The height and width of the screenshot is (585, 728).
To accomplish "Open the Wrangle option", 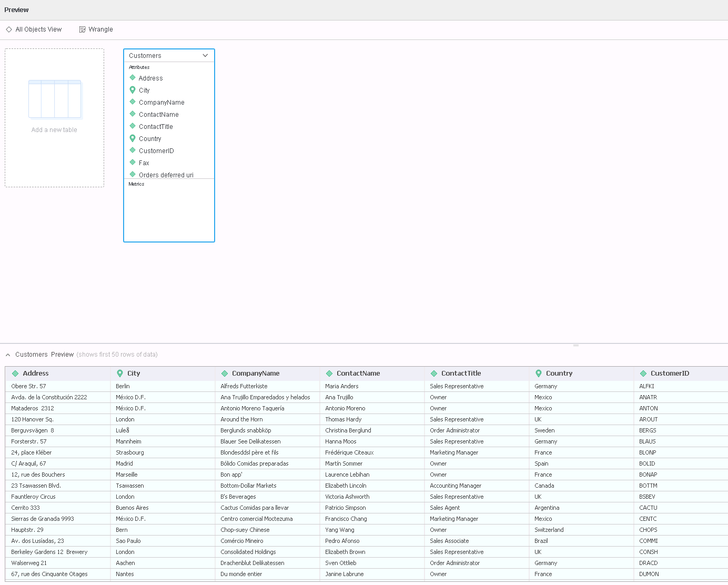I will click(x=100, y=29).
